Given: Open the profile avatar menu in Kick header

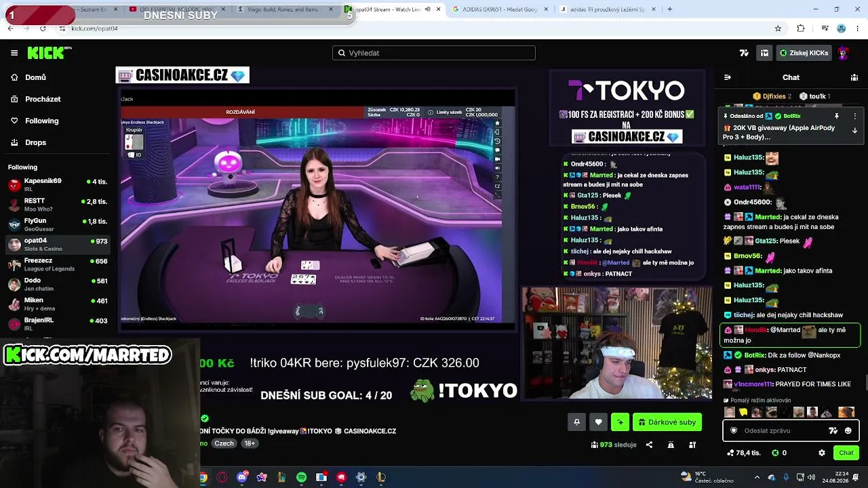Looking at the screenshot, I should point(844,53).
